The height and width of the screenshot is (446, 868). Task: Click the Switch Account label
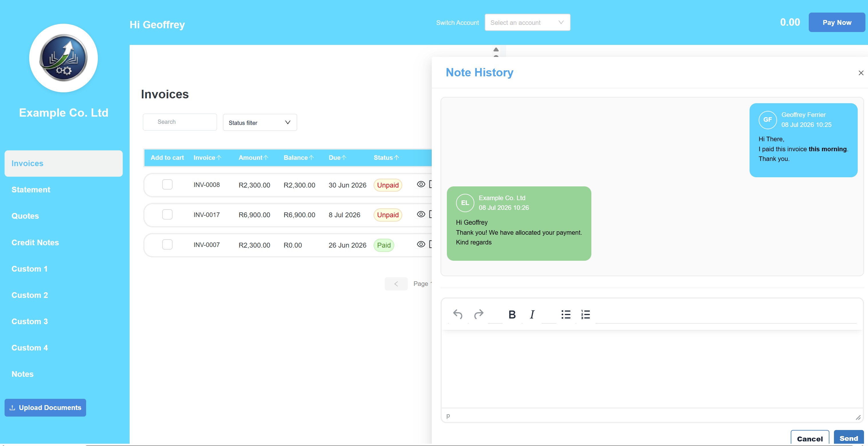(x=457, y=23)
